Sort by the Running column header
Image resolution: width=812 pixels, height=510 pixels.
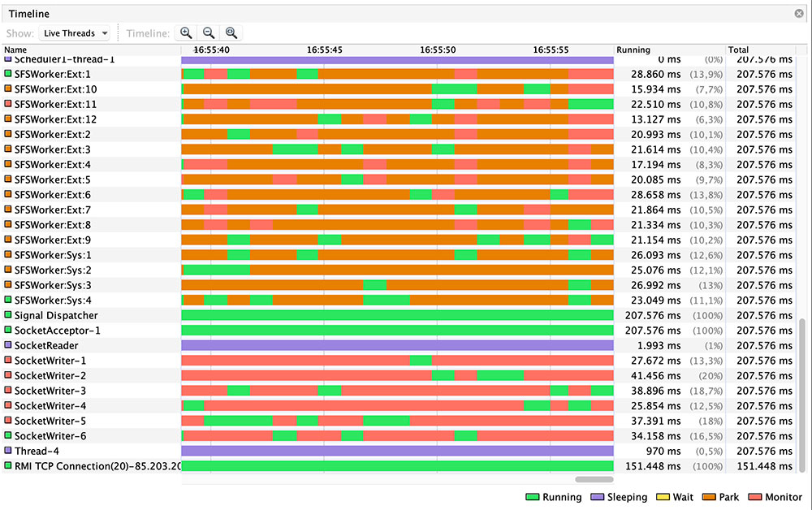click(x=667, y=50)
